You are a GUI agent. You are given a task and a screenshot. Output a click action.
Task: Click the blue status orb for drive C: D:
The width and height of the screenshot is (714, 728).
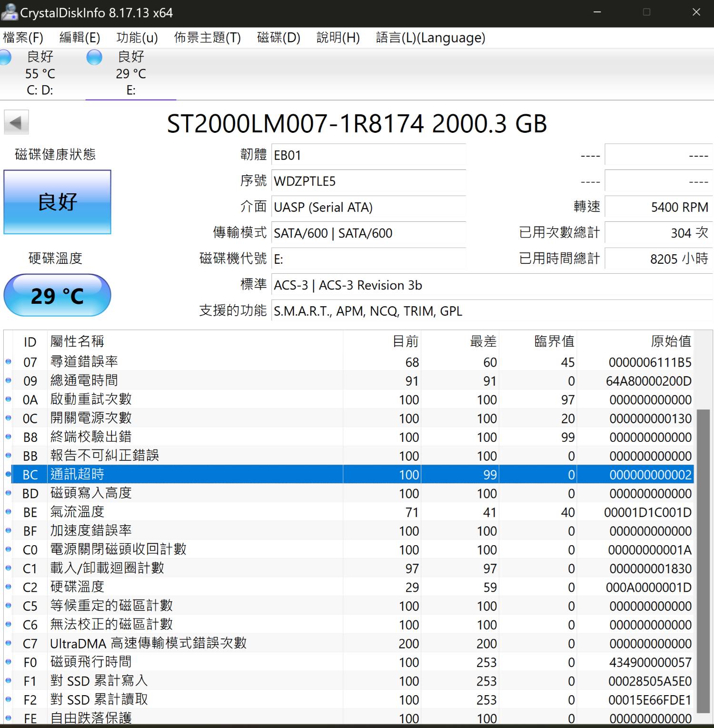tap(5, 57)
